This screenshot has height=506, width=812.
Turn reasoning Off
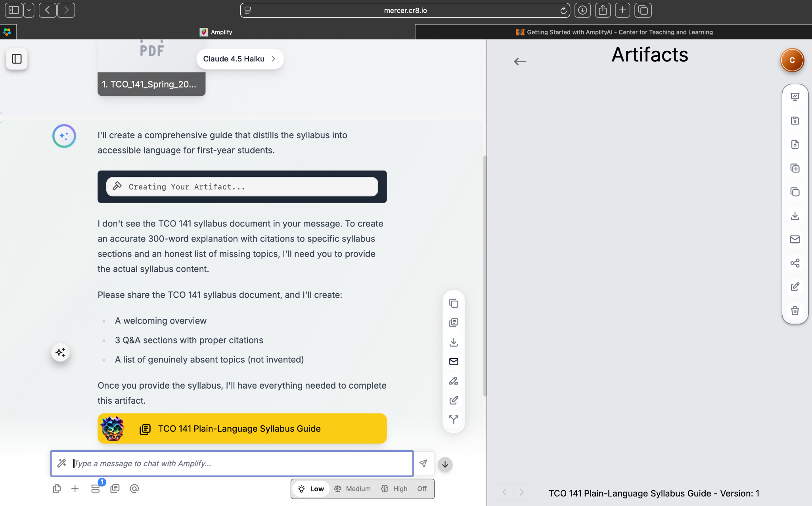[x=422, y=489]
